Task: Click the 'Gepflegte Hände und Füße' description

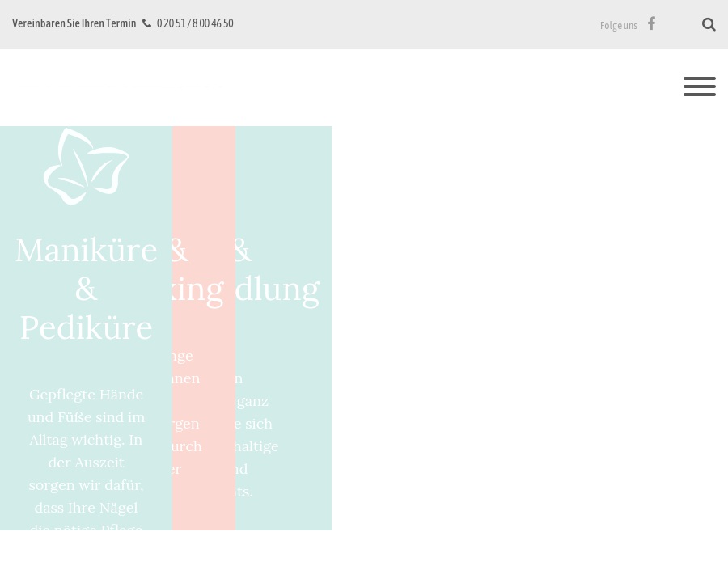Action: point(86,405)
